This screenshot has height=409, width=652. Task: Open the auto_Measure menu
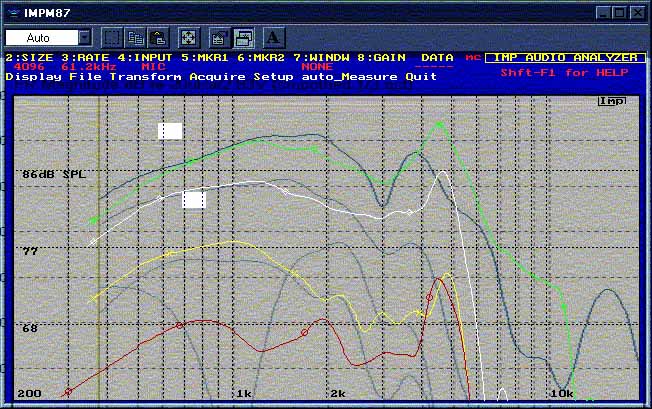[x=349, y=77]
